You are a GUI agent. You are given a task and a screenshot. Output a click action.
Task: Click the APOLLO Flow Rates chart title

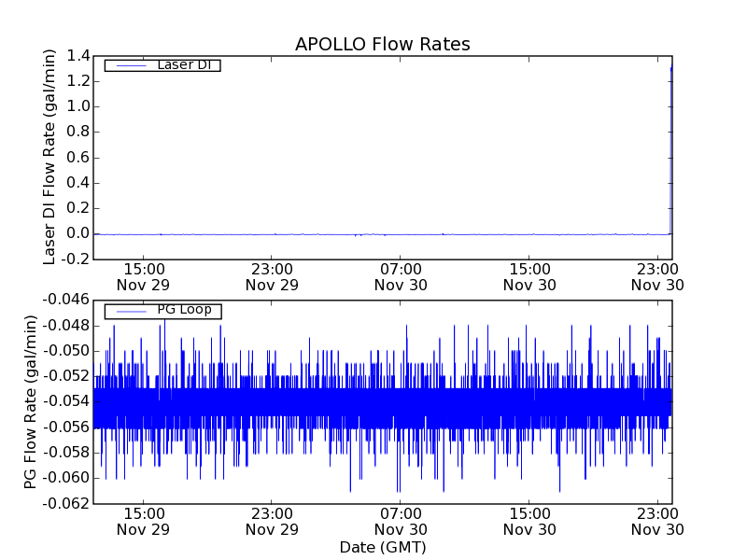point(382,45)
